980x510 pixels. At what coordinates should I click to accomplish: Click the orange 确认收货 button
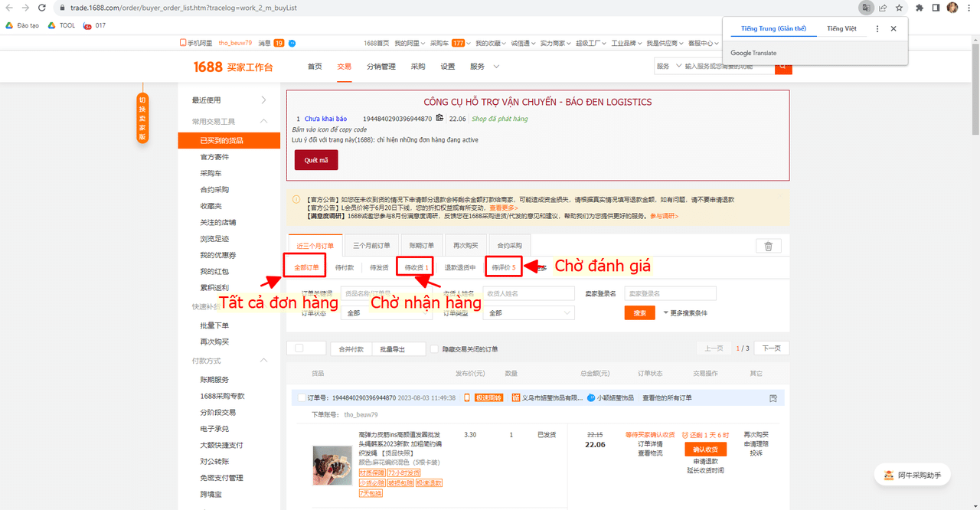pyautogui.click(x=705, y=450)
